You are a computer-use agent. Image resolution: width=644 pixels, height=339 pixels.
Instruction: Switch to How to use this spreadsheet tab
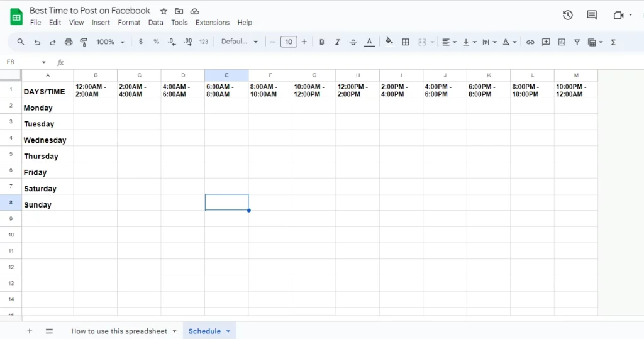click(119, 331)
